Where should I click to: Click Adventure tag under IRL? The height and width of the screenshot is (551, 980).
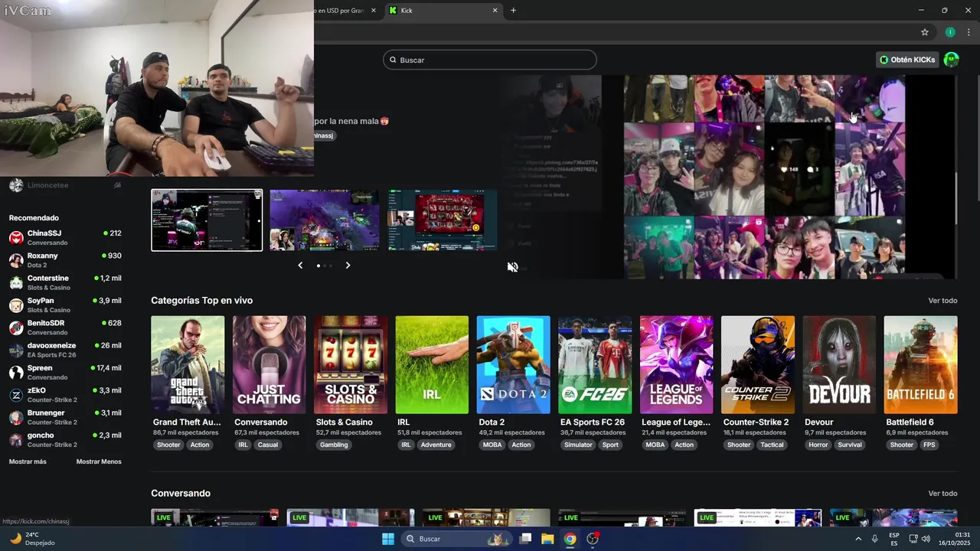pos(436,445)
